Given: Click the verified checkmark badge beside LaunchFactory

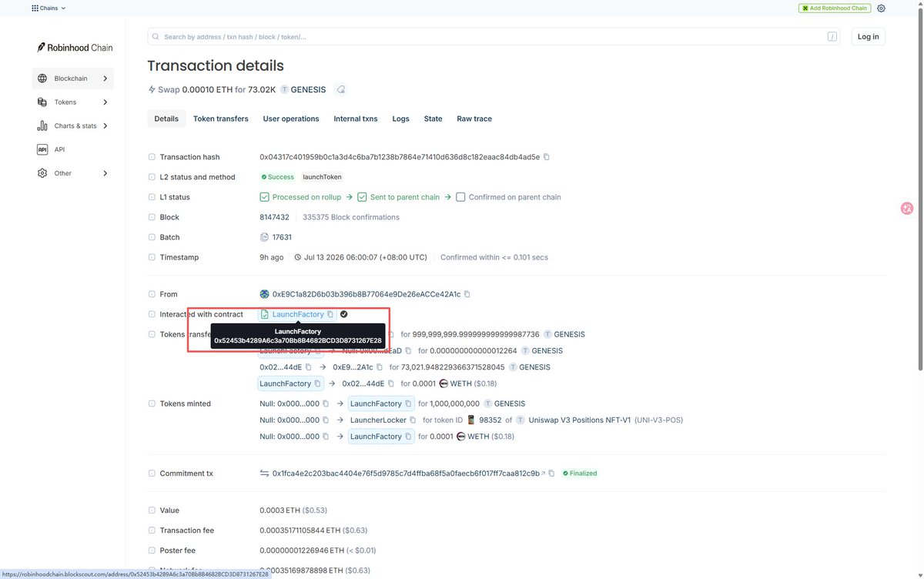Looking at the screenshot, I should click(x=343, y=314).
